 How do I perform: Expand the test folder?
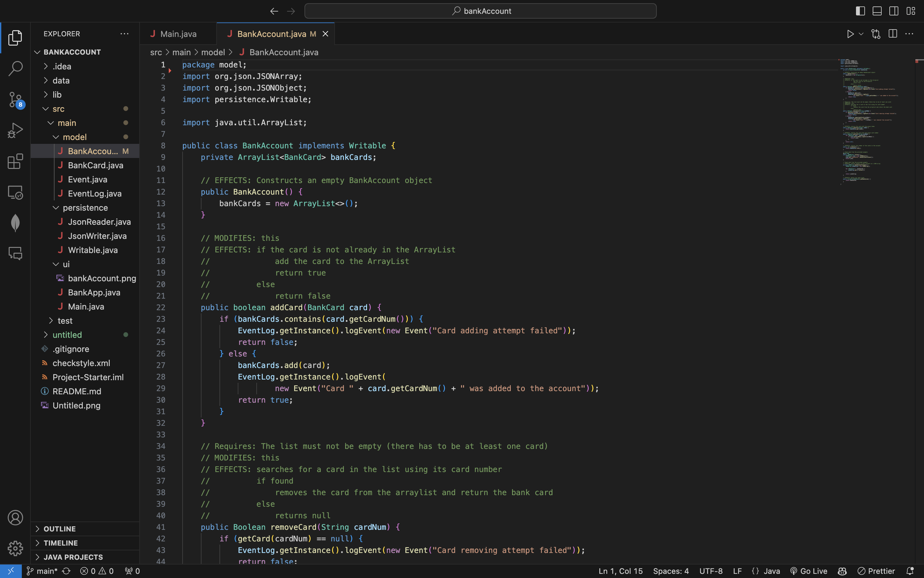[x=85, y=321]
